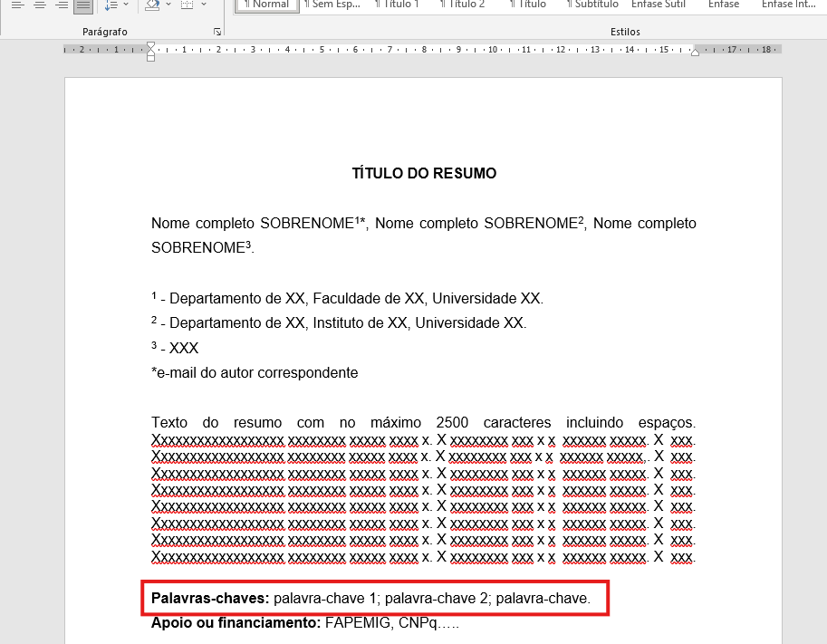Open borders dropdown arrow
This screenshot has width=827, height=644.
pyautogui.click(x=203, y=5)
